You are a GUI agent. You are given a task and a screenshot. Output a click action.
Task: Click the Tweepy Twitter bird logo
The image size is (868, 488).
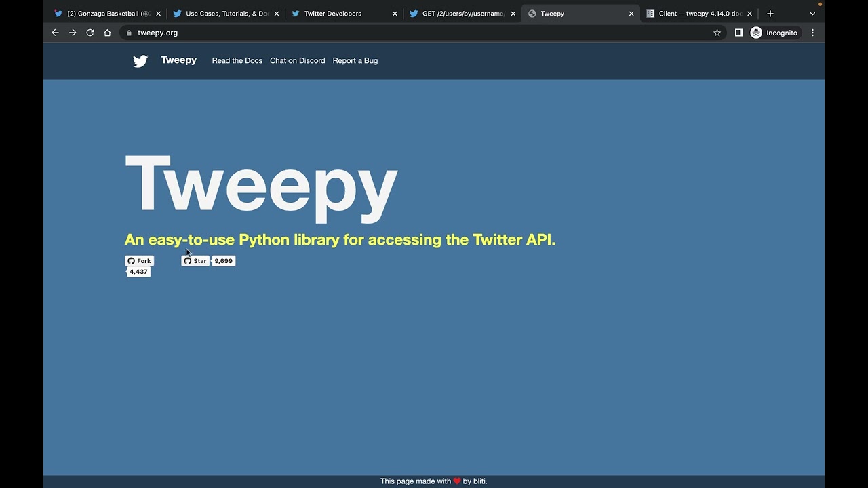click(x=140, y=61)
